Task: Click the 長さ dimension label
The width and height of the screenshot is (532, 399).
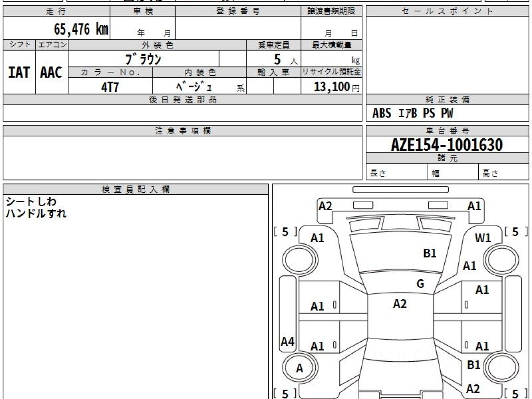Action: (x=378, y=173)
